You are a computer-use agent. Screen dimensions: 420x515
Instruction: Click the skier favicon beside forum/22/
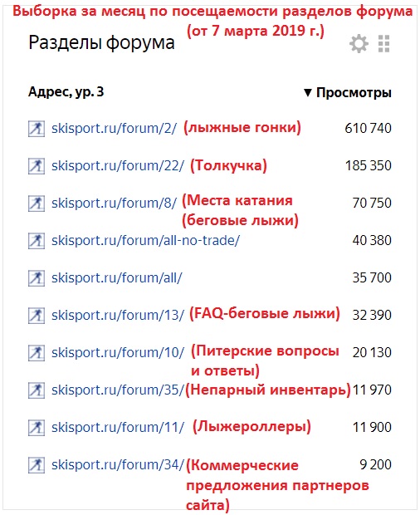point(37,166)
